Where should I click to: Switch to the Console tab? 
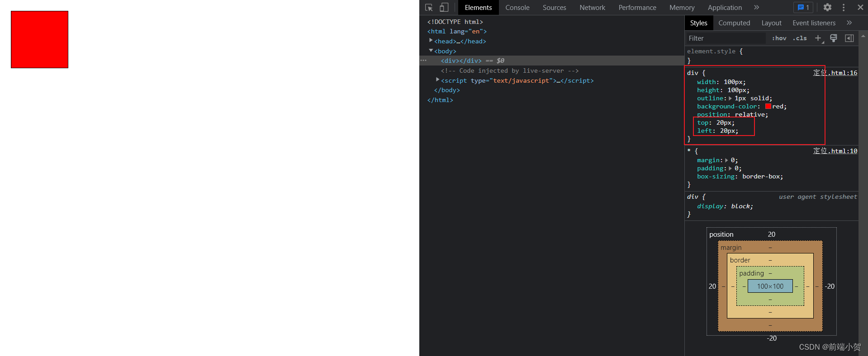click(517, 8)
